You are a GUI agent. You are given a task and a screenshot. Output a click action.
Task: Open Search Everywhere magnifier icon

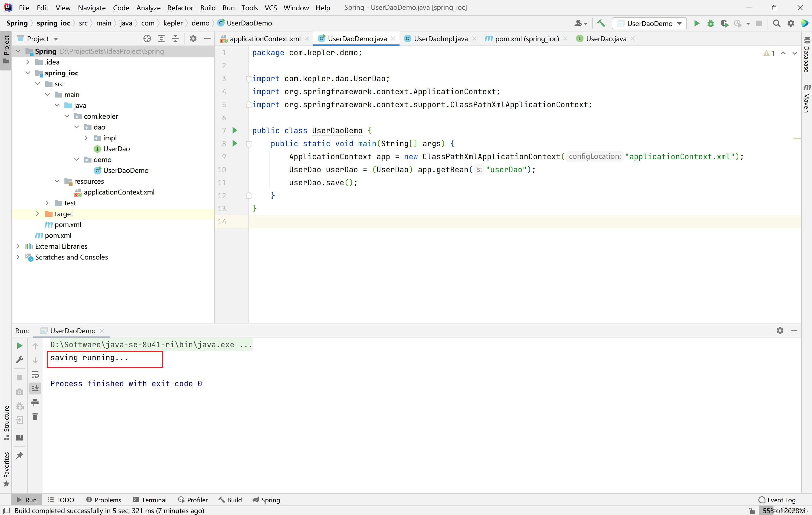[777, 23]
